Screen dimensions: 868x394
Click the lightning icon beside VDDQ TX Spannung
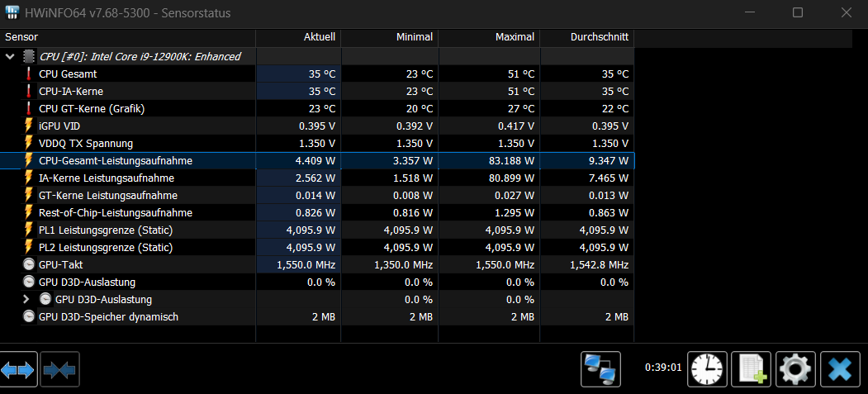[x=29, y=144]
